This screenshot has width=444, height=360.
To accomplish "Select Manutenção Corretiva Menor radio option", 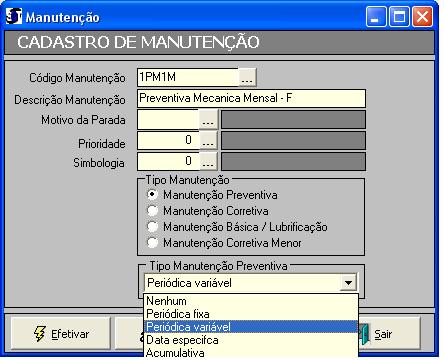I will 152,243.
